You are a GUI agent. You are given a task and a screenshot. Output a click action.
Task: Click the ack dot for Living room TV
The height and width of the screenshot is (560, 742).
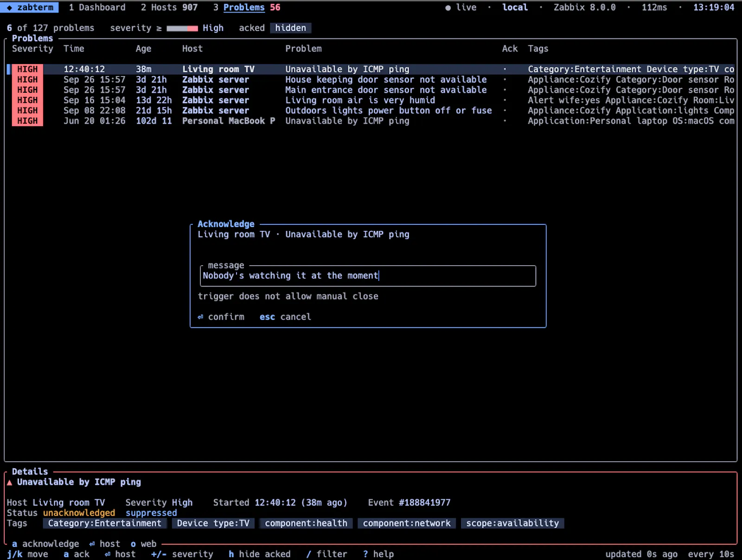pyautogui.click(x=505, y=69)
